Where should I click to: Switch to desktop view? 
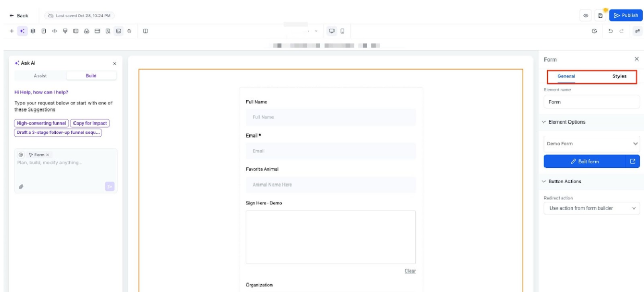331,31
